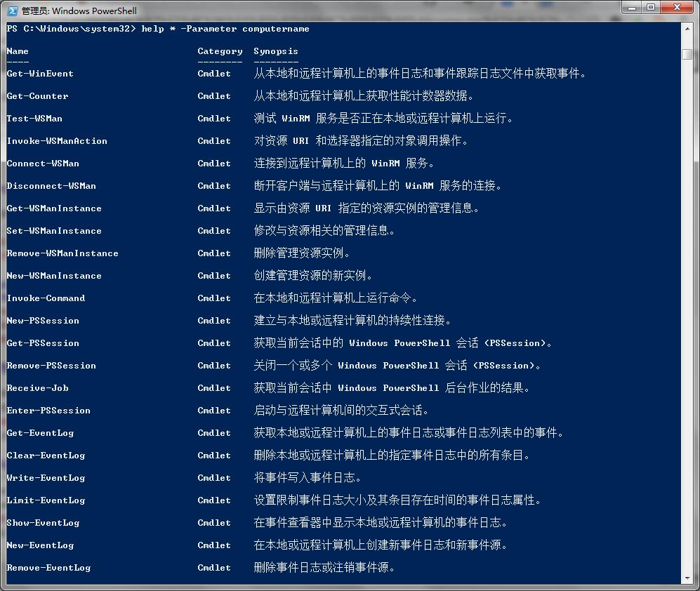700x591 pixels.
Task: Click the synopsis of Test-WSMan mentioning WinRM
Action: tap(383, 119)
